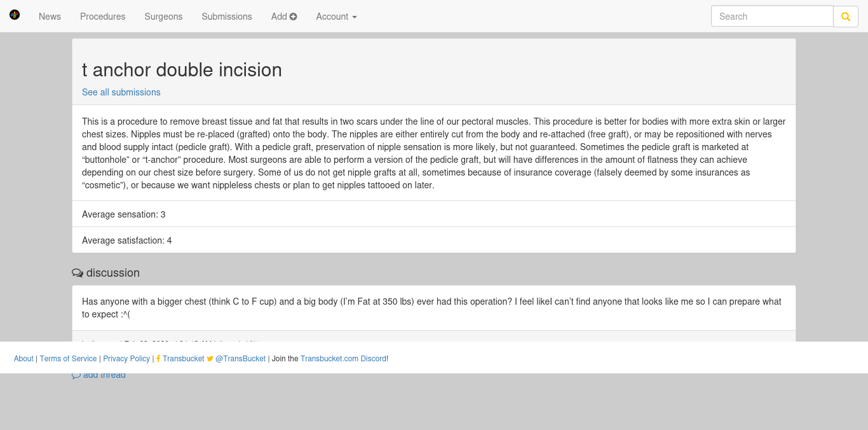
Task: Click the caret arrow beside Account
Action: [x=355, y=17]
